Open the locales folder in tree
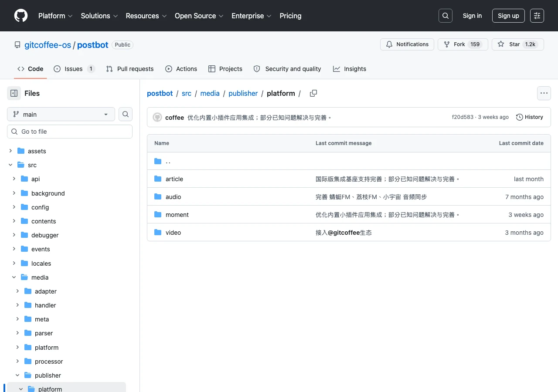The height and width of the screenshot is (392, 558). click(41, 264)
